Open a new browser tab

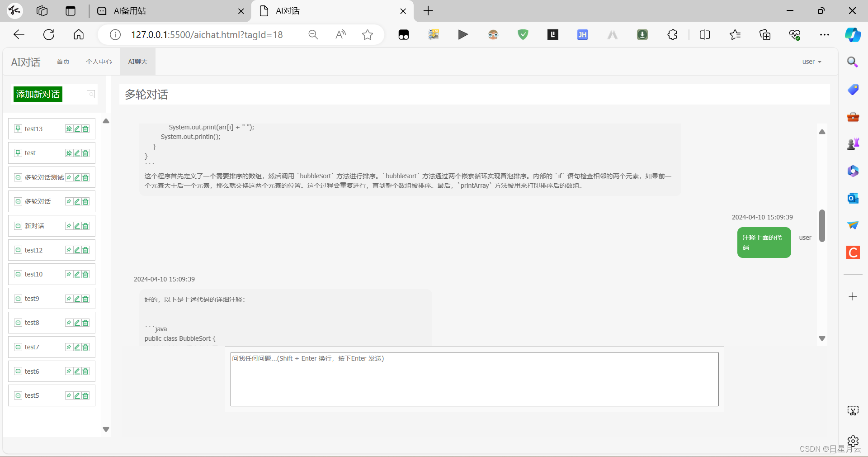click(428, 11)
